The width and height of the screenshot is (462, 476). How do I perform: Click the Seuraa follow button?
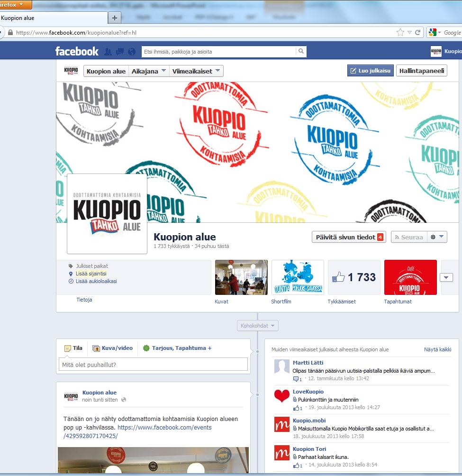[409, 237]
